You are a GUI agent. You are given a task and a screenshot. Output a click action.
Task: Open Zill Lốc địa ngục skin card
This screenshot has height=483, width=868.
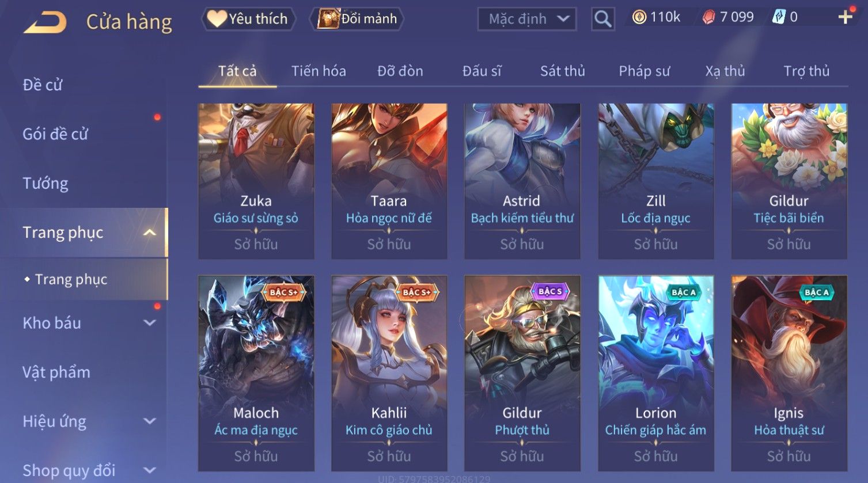[x=656, y=181]
